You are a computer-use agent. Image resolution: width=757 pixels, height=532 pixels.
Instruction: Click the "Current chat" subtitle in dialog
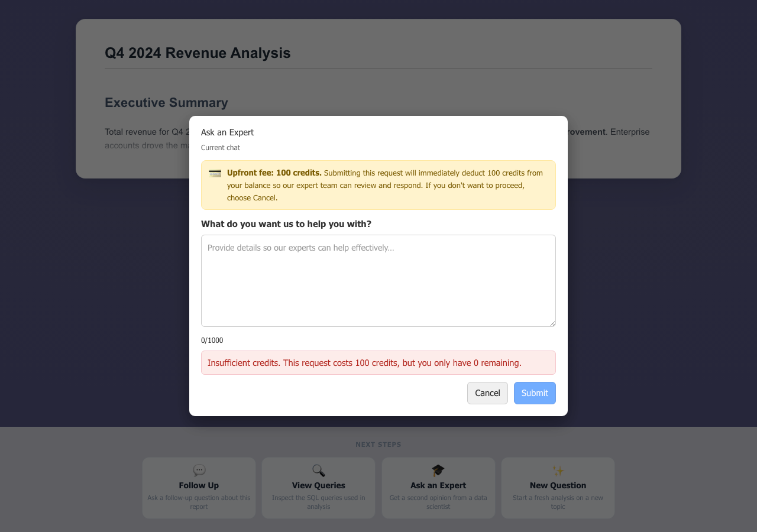coord(221,148)
